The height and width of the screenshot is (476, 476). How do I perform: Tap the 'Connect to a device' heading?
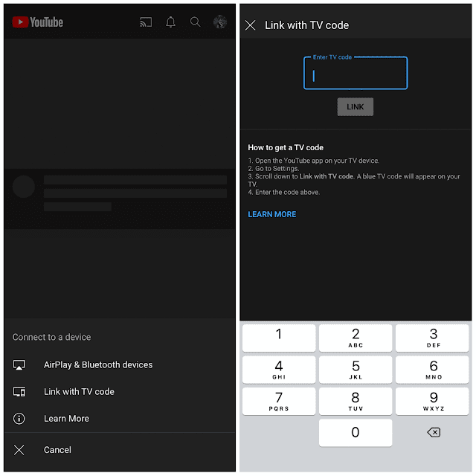(51, 337)
